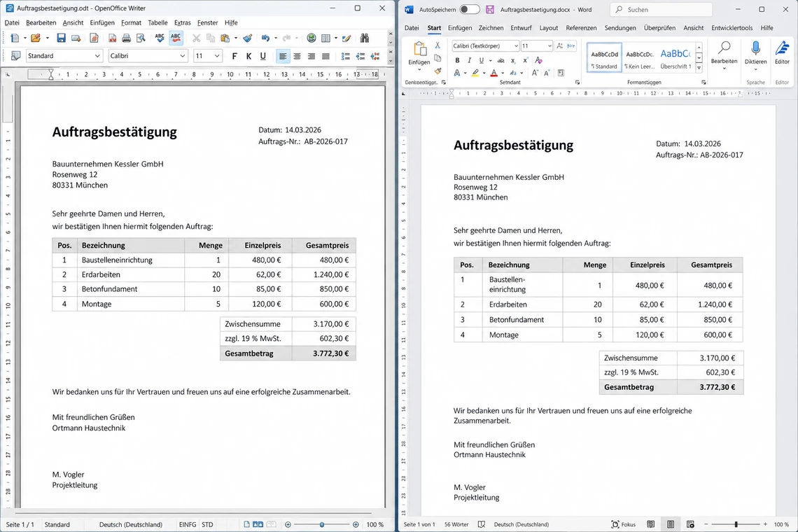Click Word status bar zoom slider handle

coord(736,524)
